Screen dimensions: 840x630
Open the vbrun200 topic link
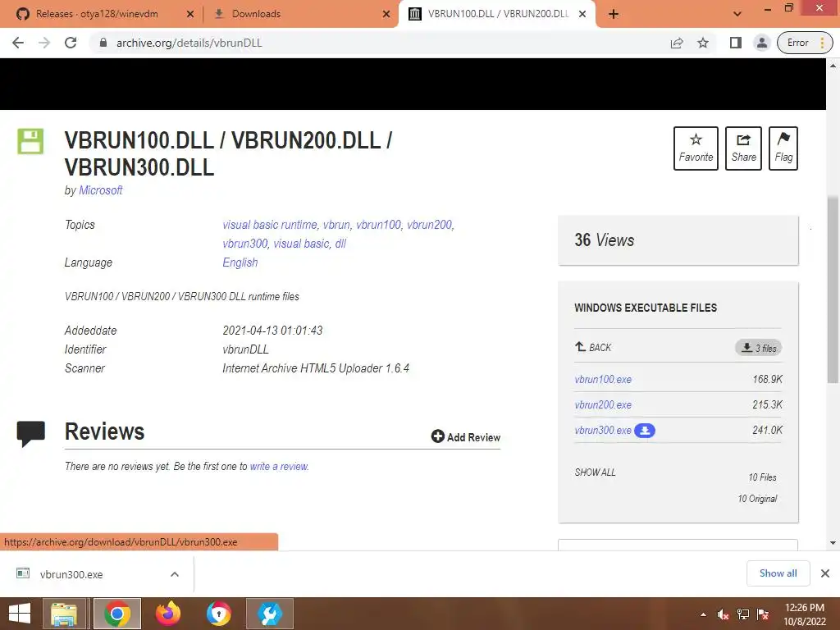tap(430, 225)
